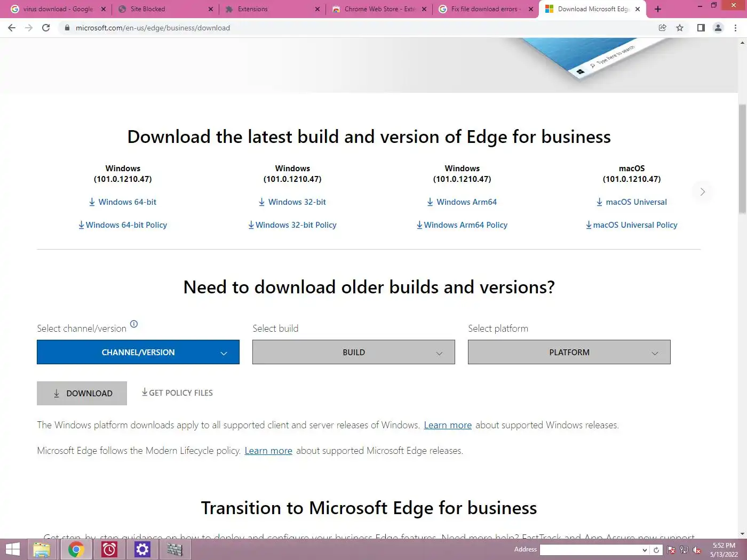
Task: Show next platforms with the carousel arrow
Action: pos(703,191)
